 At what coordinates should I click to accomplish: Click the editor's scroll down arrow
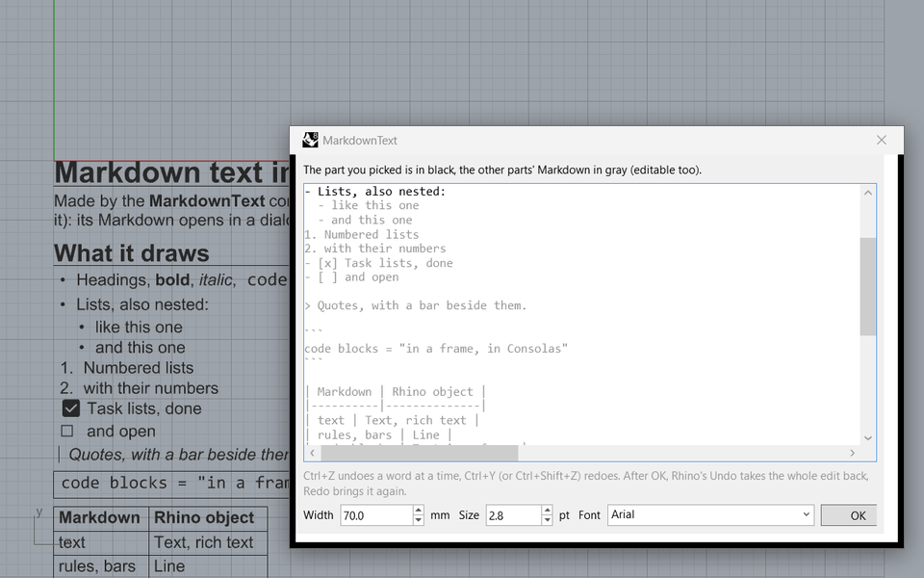[x=868, y=437]
